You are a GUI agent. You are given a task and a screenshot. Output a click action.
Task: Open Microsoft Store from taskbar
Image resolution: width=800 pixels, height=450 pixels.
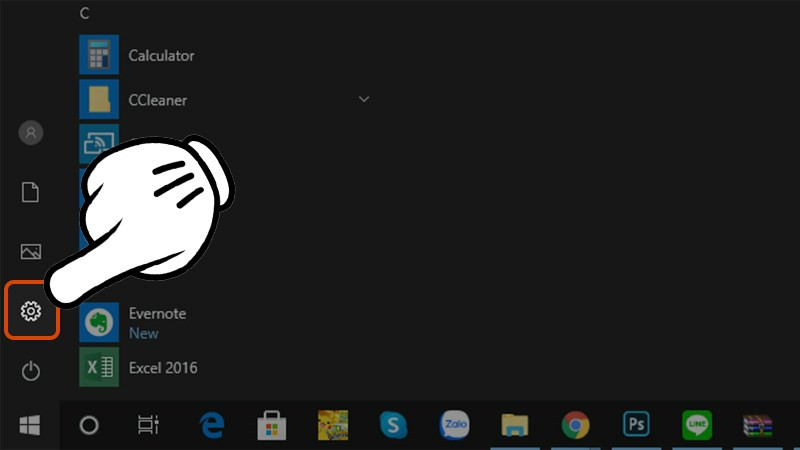[x=271, y=425]
